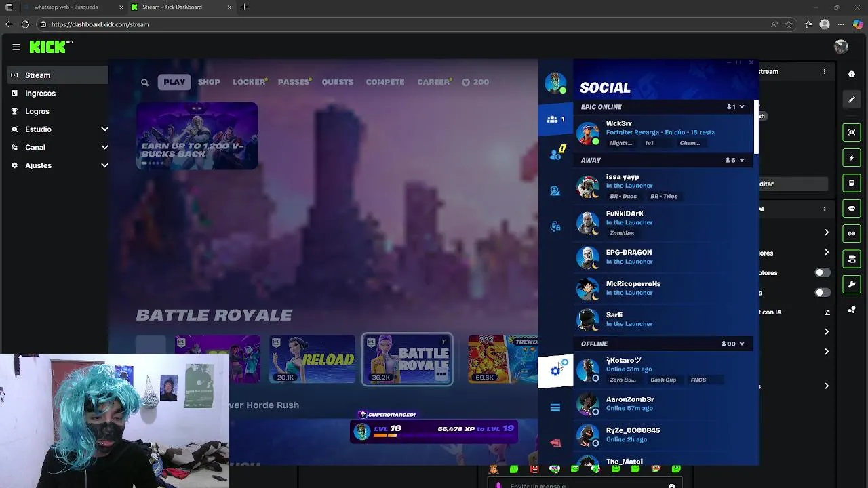Open the hamburger menu in the social sidebar
The height and width of the screenshot is (488, 868).
(x=555, y=407)
